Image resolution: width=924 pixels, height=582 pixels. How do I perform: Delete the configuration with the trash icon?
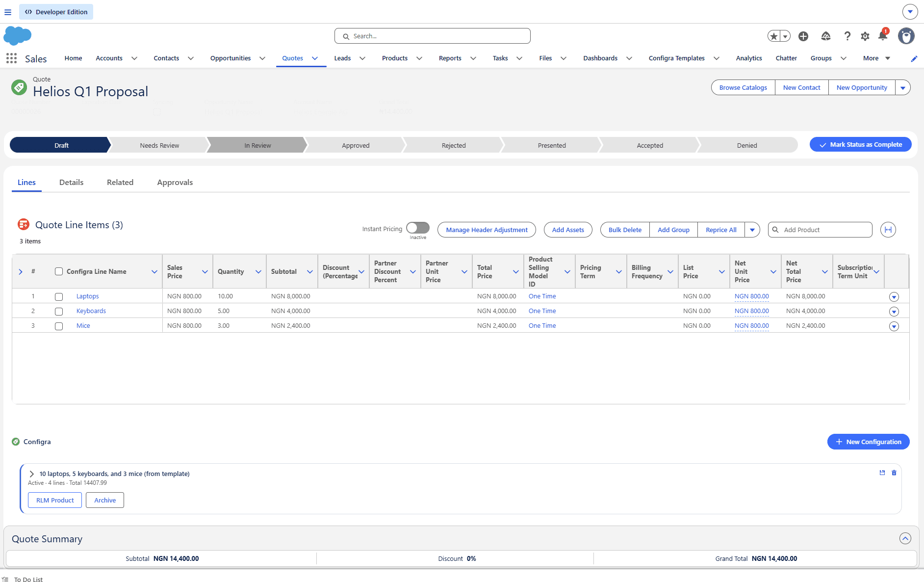click(x=894, y=473)
